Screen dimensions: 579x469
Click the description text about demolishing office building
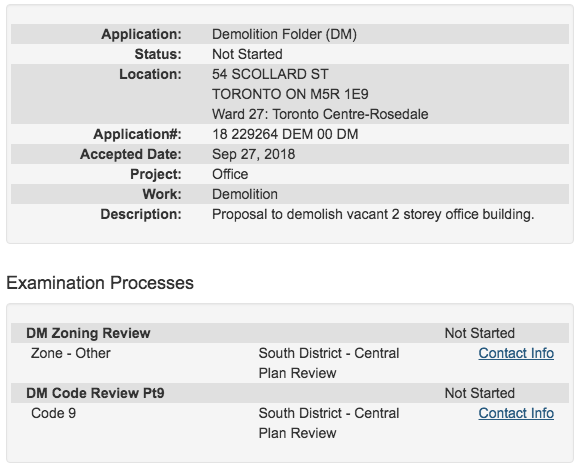[373, 214]
